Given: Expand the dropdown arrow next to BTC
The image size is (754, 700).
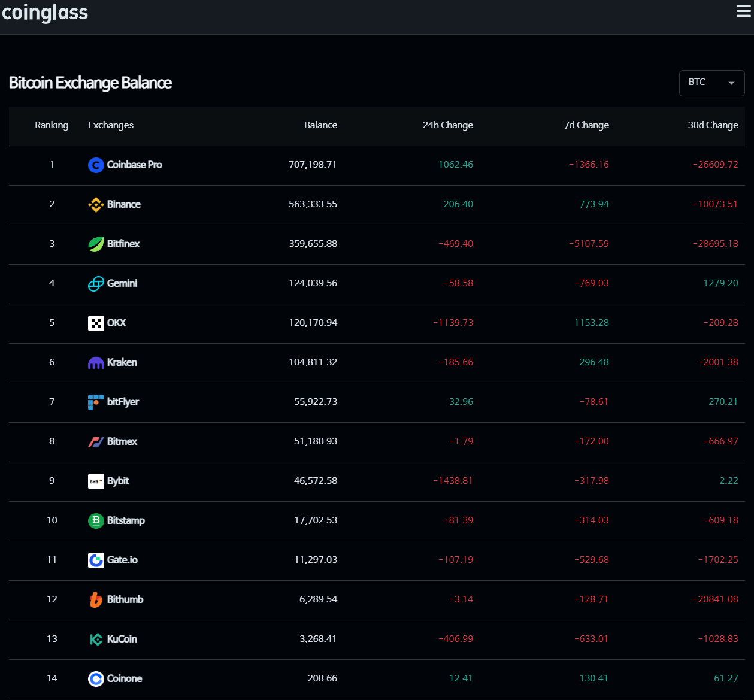Looking at the screenshot, I should (731, 83).
